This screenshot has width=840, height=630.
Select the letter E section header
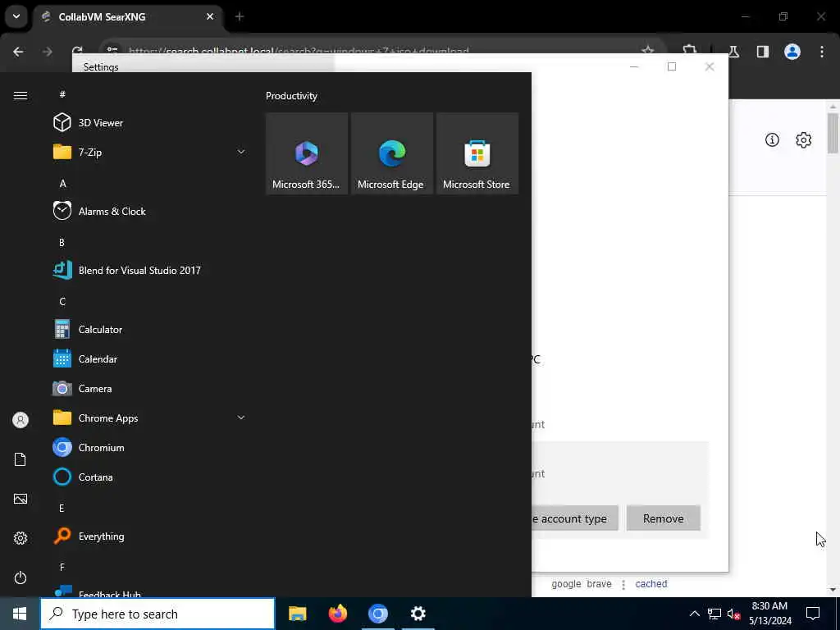click(x=62, y=508)
